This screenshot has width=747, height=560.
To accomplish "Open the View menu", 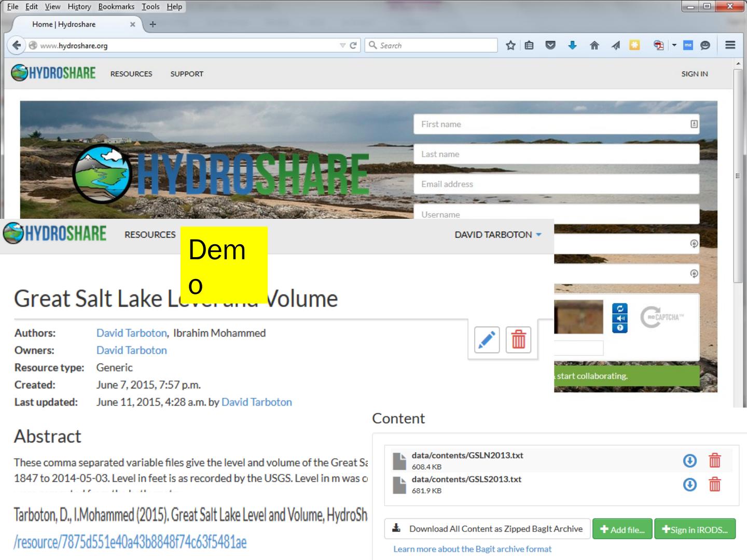I will pyautogui.click(x=52, y=7).
